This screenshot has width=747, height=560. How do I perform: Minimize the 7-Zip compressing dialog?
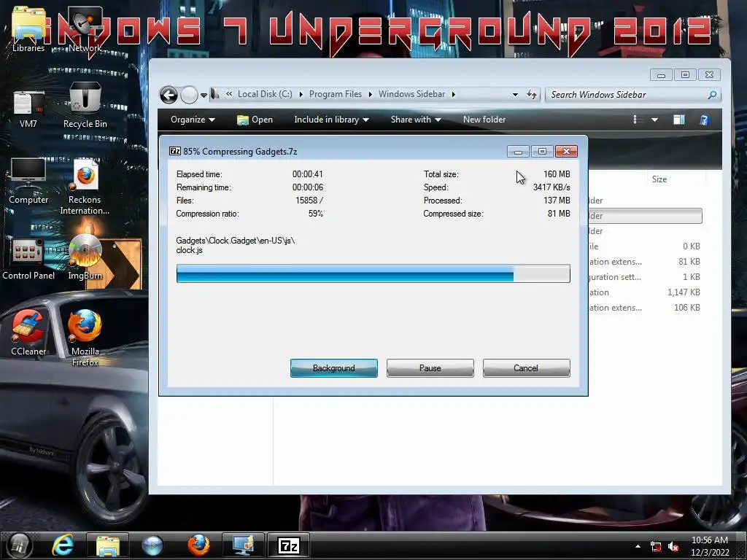[x=518, y=152]
